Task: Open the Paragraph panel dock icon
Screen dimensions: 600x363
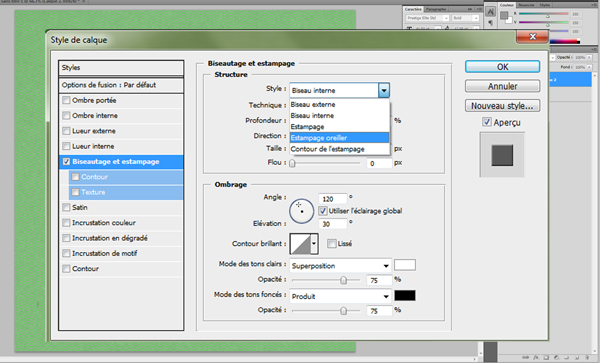Action: click(491, 23)
